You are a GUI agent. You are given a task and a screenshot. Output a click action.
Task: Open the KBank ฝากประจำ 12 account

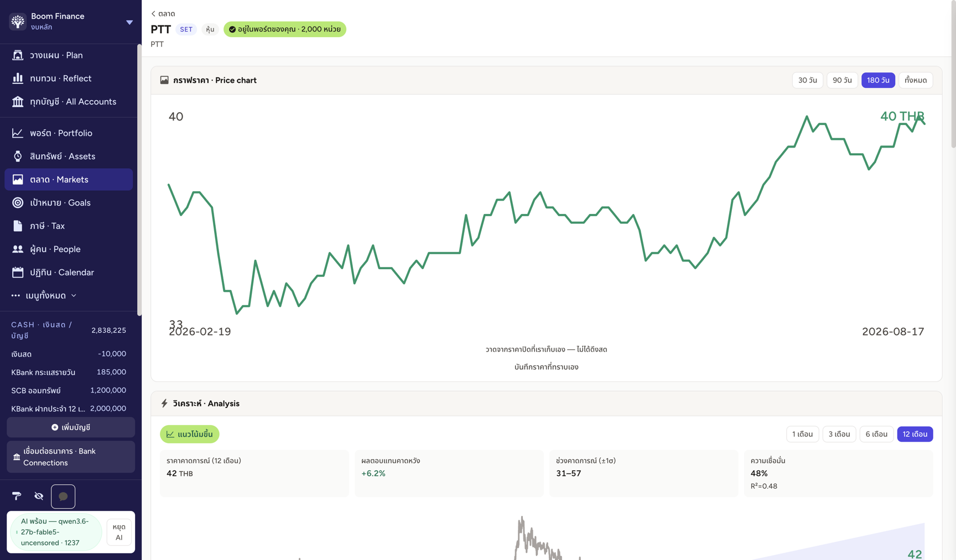tap(69, 409)
